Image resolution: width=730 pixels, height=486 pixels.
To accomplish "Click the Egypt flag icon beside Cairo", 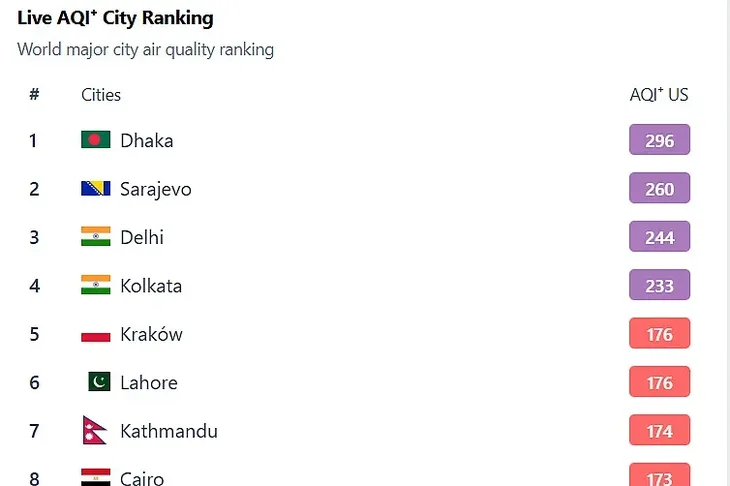I will pyautogui.click(x=95, y=477).
